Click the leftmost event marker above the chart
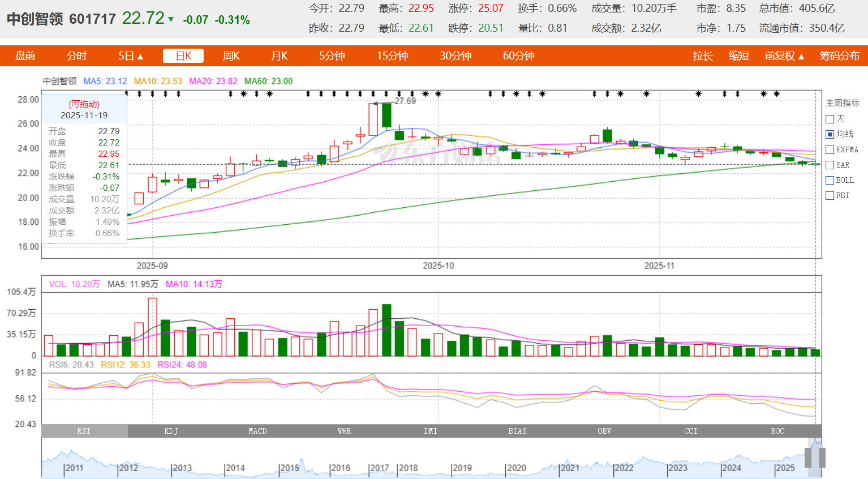Viewport: 868px width, 479px height. click(127, 93)
